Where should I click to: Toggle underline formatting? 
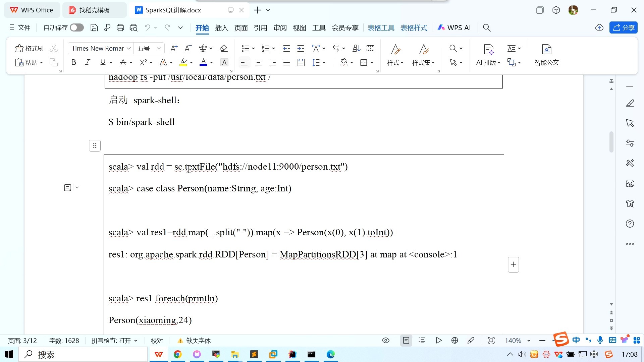pos(103,62)
